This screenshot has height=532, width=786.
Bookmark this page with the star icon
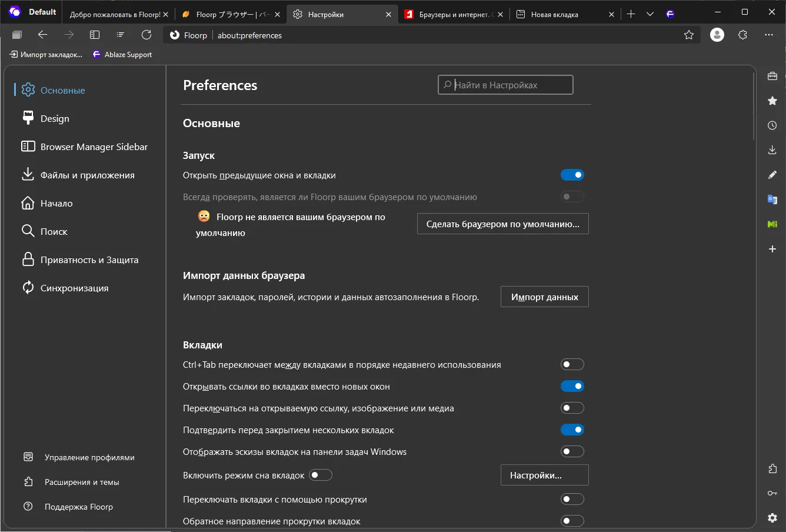click(689, 35)
